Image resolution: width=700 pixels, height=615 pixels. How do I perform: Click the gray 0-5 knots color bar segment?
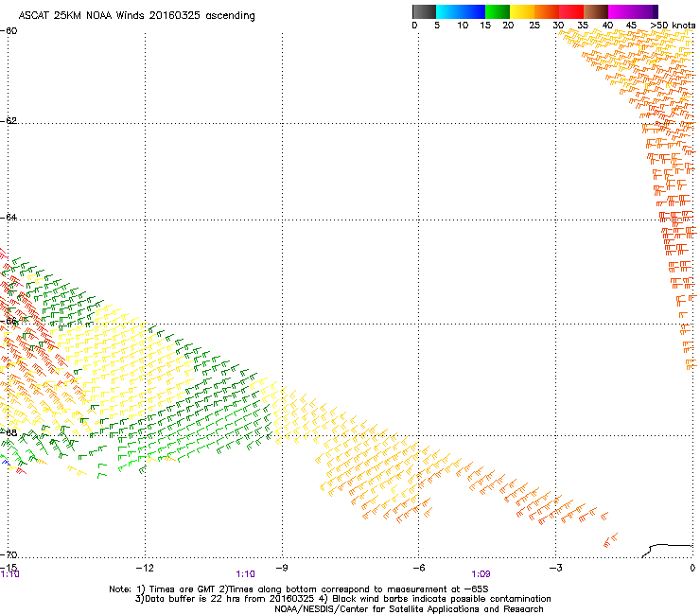pos(424,11)
